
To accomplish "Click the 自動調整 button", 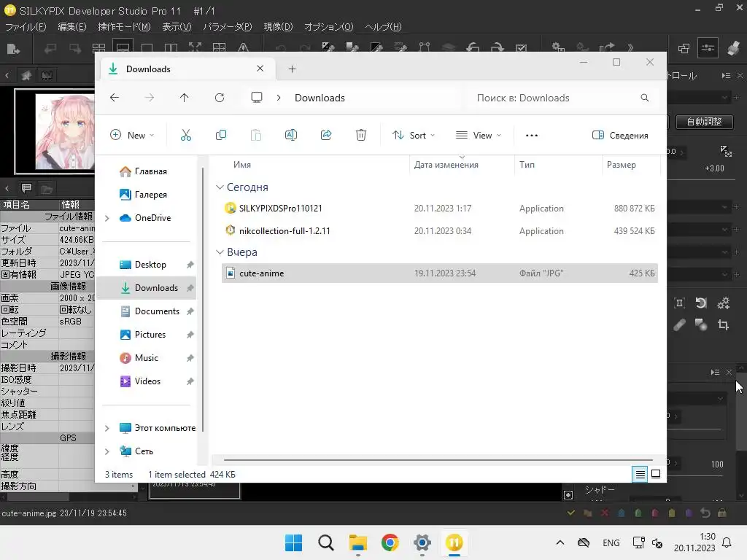I will [x=704, y=122].
